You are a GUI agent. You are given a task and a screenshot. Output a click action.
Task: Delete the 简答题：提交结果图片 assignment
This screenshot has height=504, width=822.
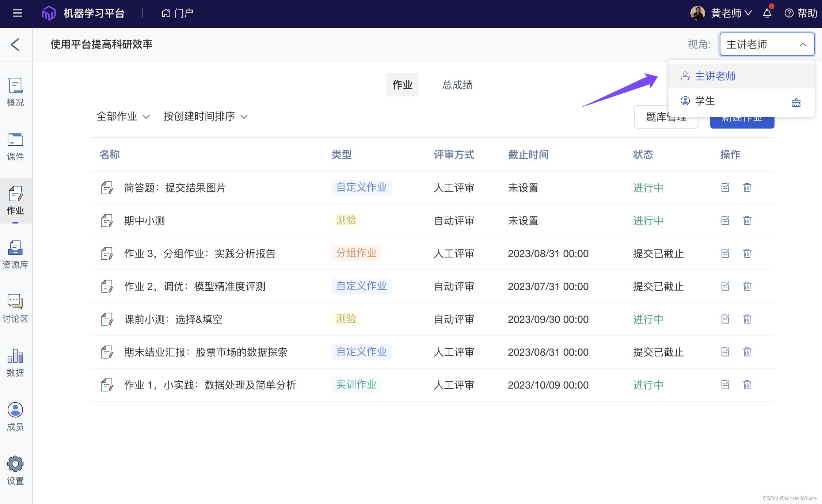click(x=747, y=188)
